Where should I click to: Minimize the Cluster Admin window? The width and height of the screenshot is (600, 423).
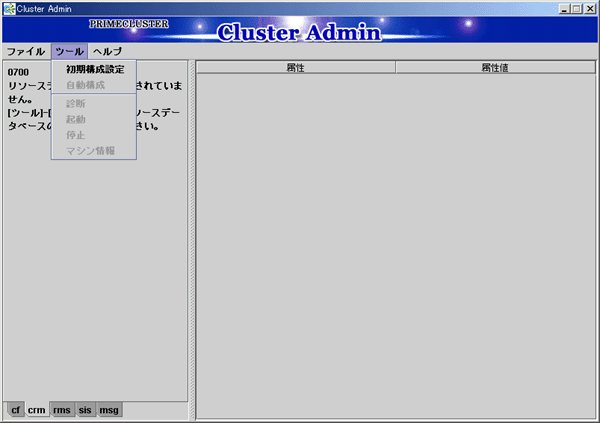[564, 9]
